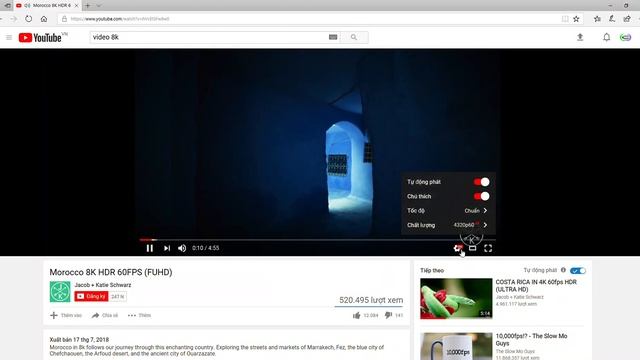Screen dimensions: 640x360
Task: Open the tab preview chevron
Action: coord(99,6)
